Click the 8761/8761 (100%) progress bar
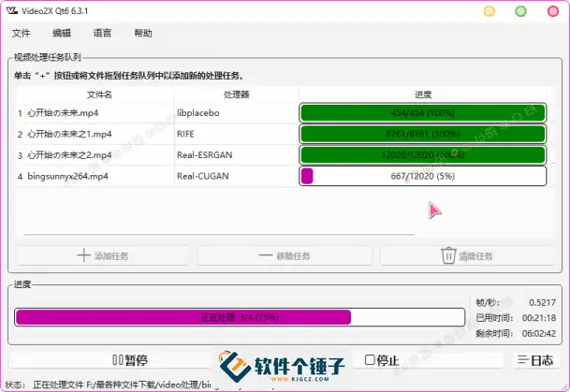 [423, 134]
